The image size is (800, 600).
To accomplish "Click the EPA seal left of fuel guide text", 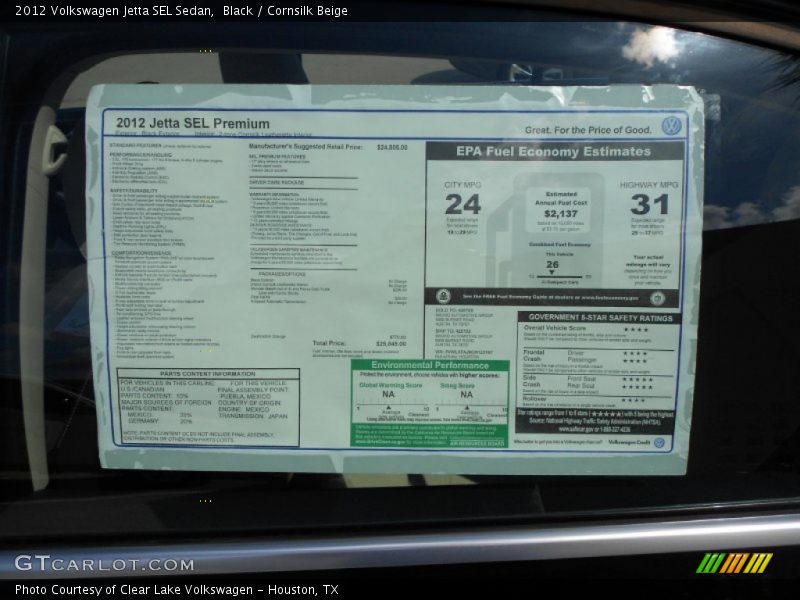I will coord(443,297).
